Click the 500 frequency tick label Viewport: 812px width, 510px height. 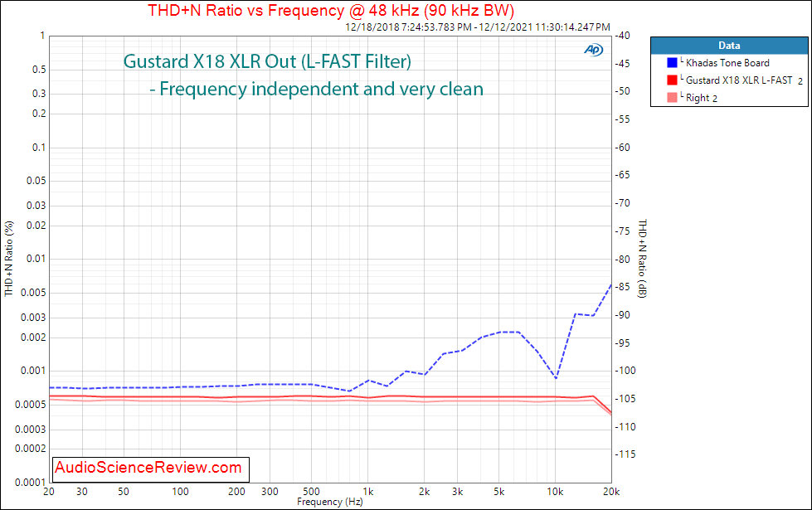pyautogui.click(x=311, y=492)
